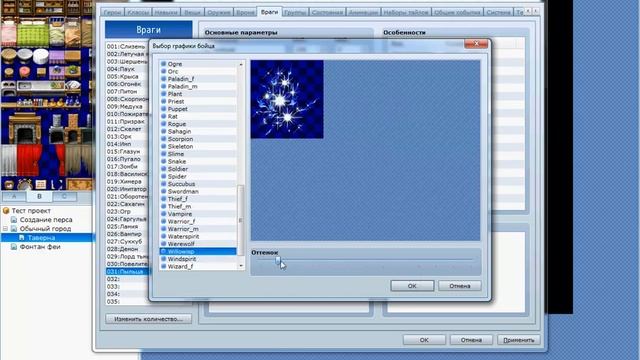The height and width of the screenshot is (360, 640).
Task: Choose the Rogue battler graphic
Action: [x=198, y=124]
